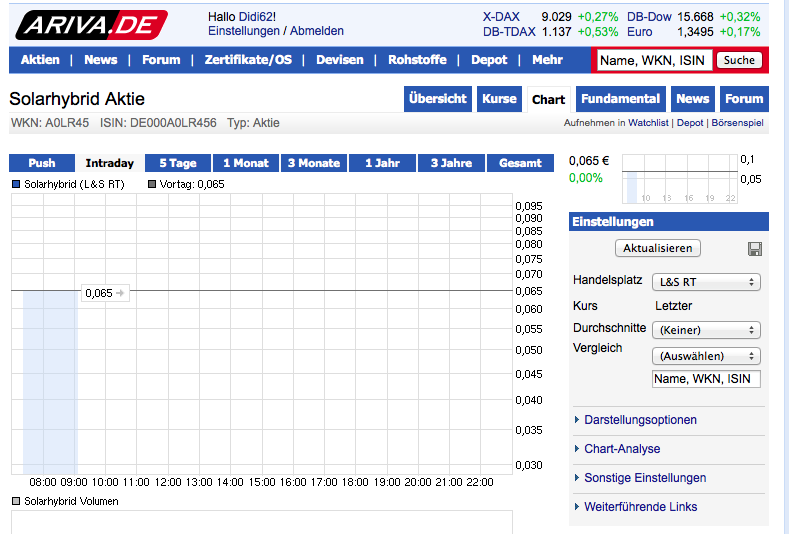The width and height of the screenshot is (789, 534).
Task: Select the Chart tab
Action: pyautogui.click(x=548, y=100)
